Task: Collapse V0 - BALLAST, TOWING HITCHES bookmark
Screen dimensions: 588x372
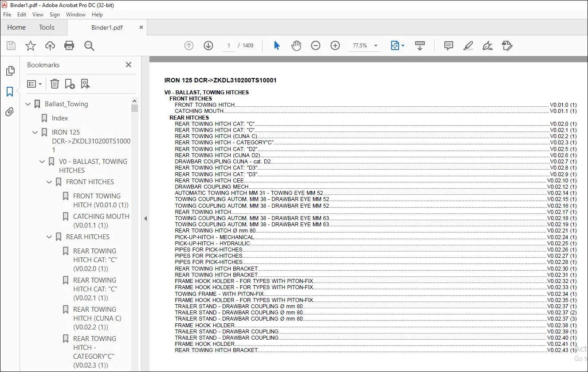Action: pyautogui.click(x=43, y=162)
